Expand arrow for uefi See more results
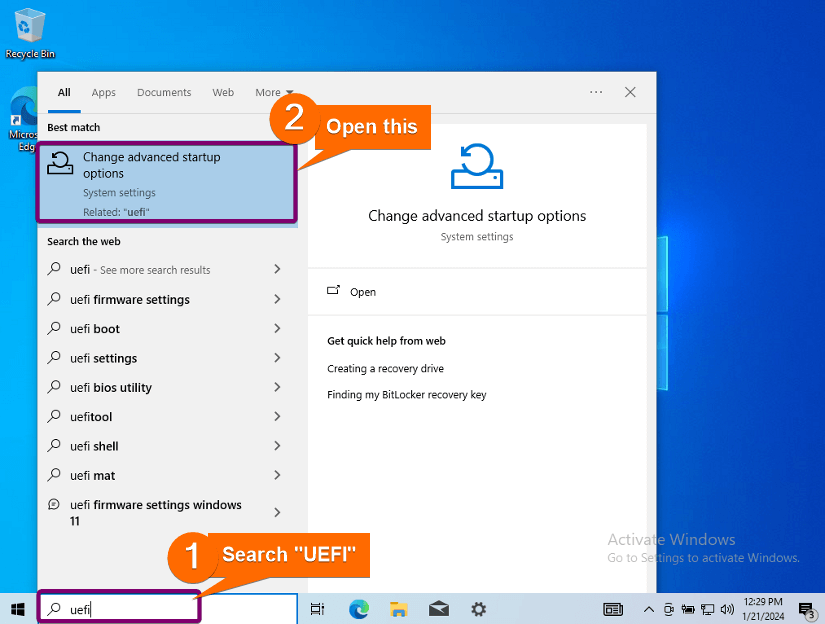Screen dimensions: 825x624 click(277, 269)
